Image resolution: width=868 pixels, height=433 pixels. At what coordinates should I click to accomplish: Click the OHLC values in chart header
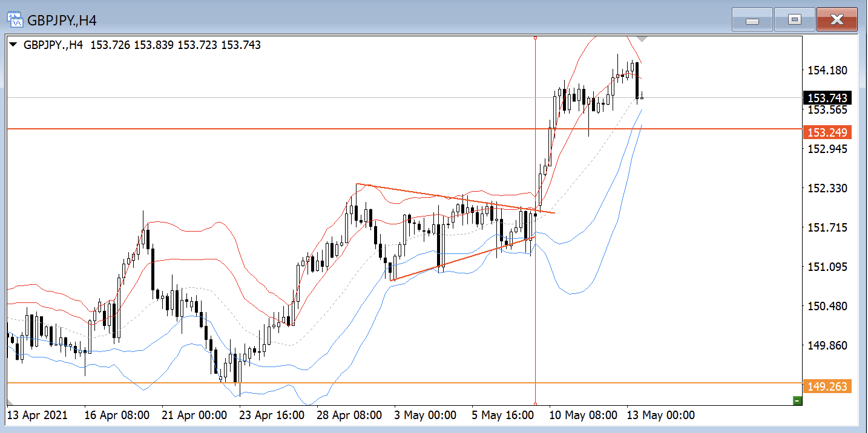[176, 45]
